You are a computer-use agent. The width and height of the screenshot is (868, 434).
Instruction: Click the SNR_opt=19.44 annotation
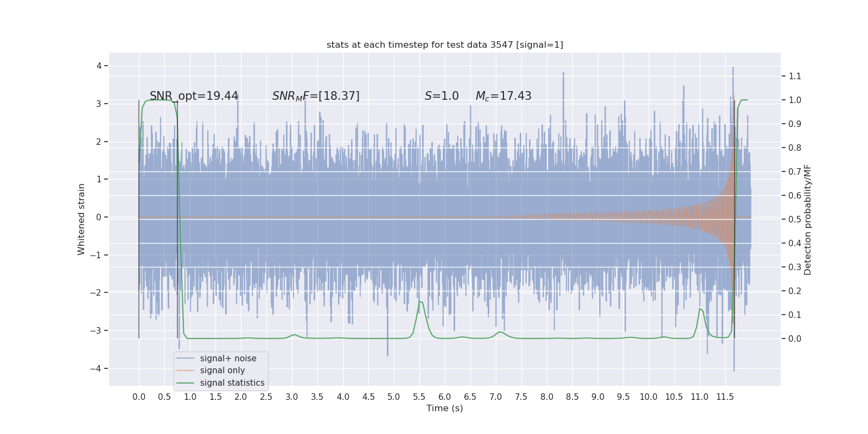[x=194, y=96]
